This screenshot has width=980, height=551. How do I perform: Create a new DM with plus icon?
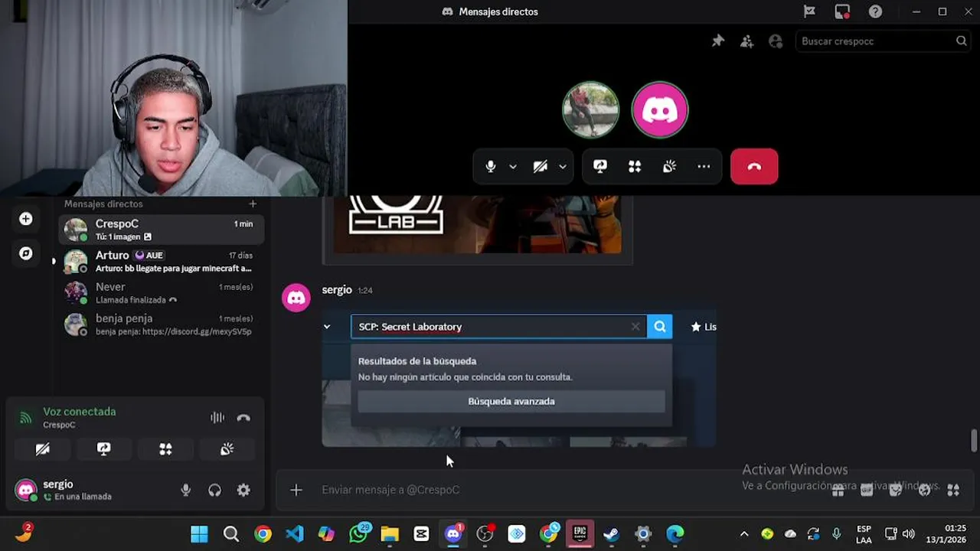253,204
